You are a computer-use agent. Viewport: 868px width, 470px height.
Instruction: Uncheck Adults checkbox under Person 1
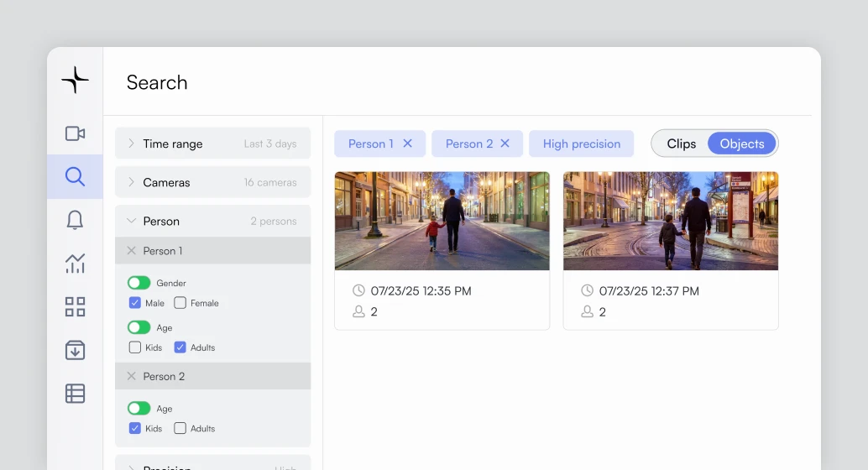[x=180, y=347]
